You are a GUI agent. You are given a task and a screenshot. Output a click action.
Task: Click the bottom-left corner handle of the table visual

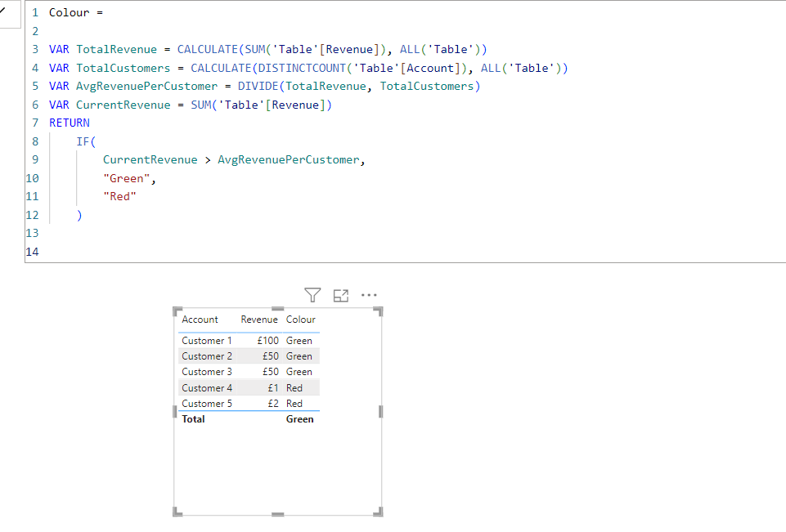pyautogui.click(x=177, y=512)
